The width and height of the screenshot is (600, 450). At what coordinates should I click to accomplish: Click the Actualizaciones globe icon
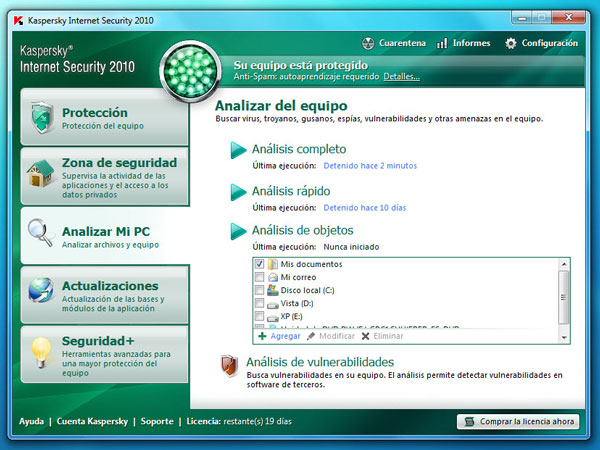(41, 290)
